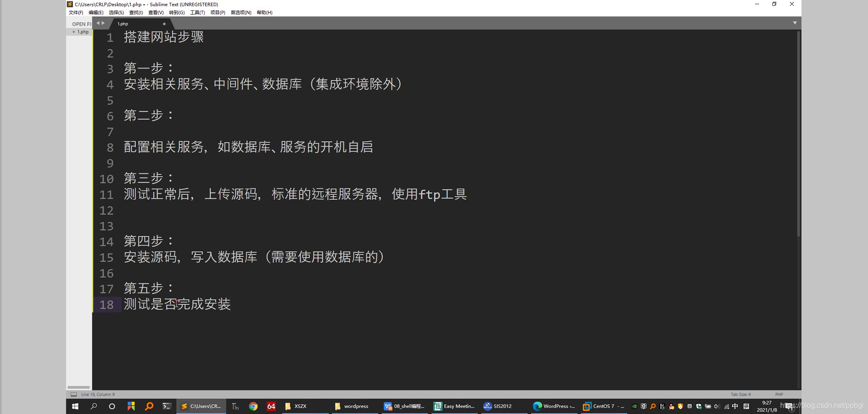Open XSZX folder window from taskbar

(305, 406)
